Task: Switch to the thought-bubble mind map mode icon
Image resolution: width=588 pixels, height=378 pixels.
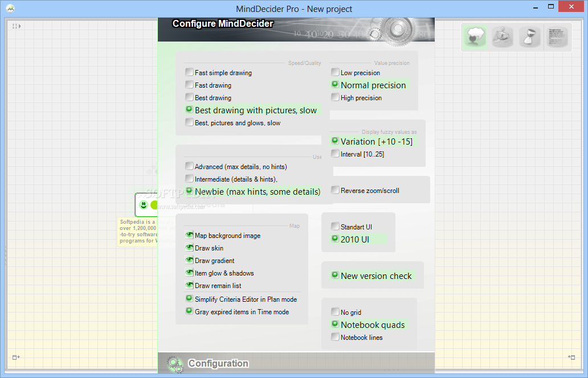Action: click(475, 36)
